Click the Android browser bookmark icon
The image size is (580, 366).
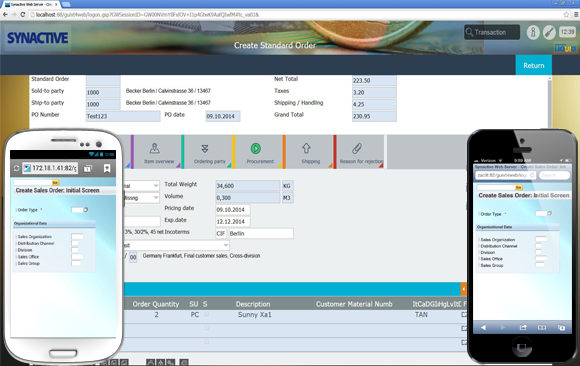tap(107, 169)
